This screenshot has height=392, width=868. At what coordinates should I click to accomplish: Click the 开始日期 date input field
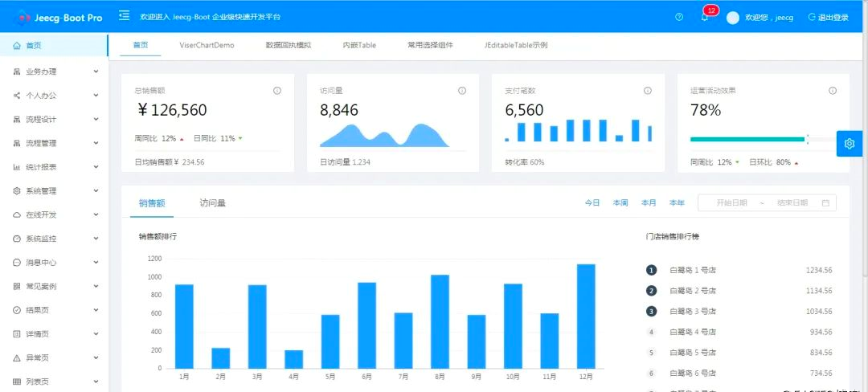point(731,203)
